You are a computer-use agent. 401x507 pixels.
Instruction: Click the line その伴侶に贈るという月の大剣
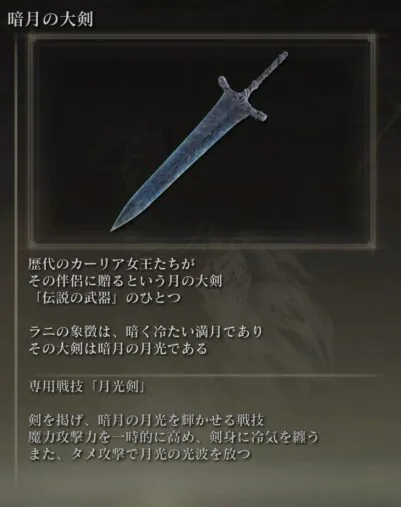pyautogui.click(x=125, y=281)
